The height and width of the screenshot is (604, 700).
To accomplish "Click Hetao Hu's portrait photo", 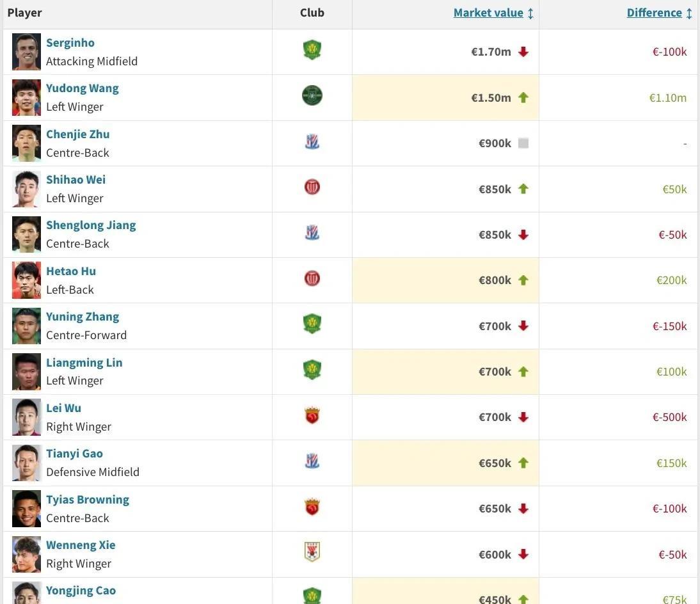I will tap(26, 280).
